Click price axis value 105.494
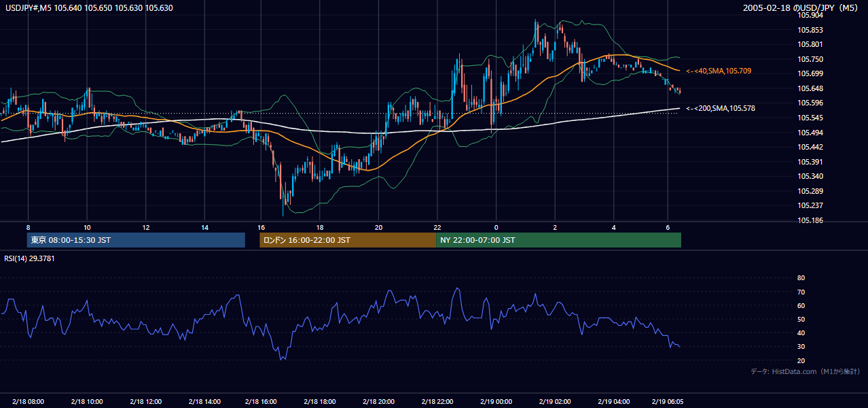 [x=810, y=133]
